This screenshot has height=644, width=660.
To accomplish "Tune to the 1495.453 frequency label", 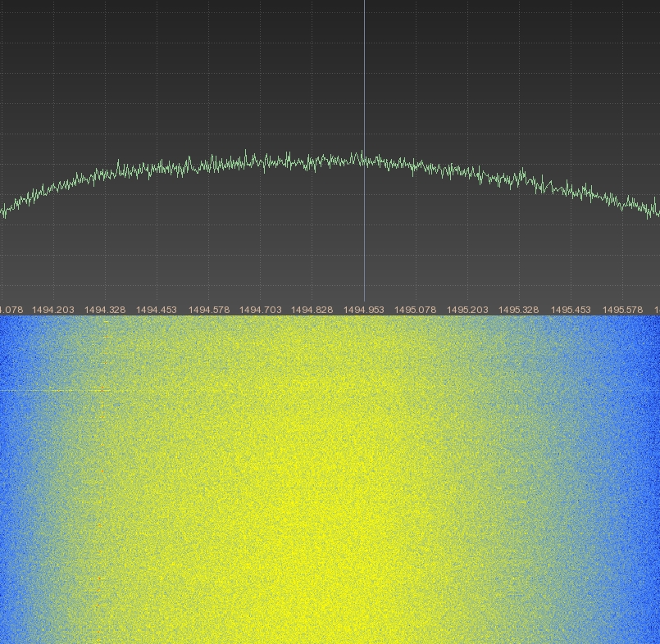I will [571, 310].
